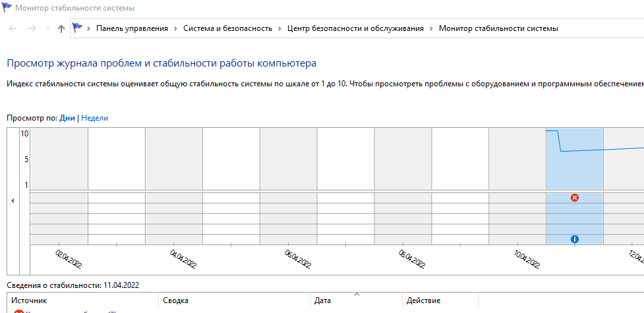The image size is (644, 313).
Task: Click the Forward navigation arrow
Action: coord(32,28)
